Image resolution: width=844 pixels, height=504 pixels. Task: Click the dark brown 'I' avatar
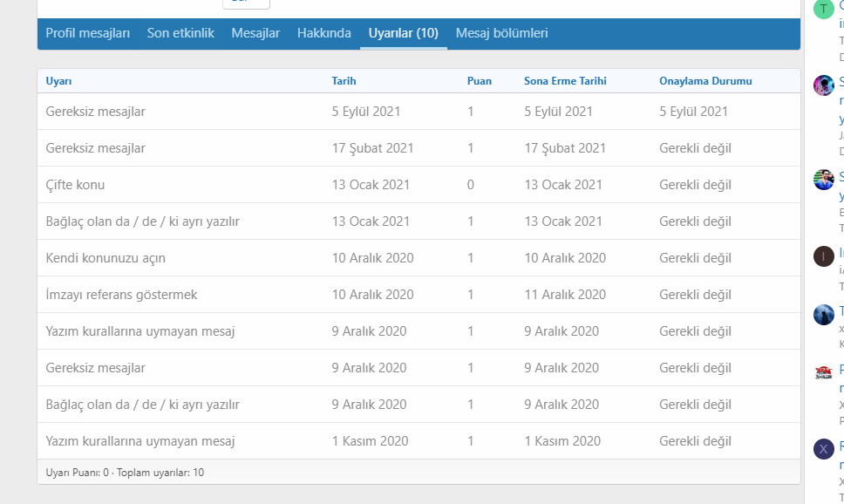click(823, 256)
